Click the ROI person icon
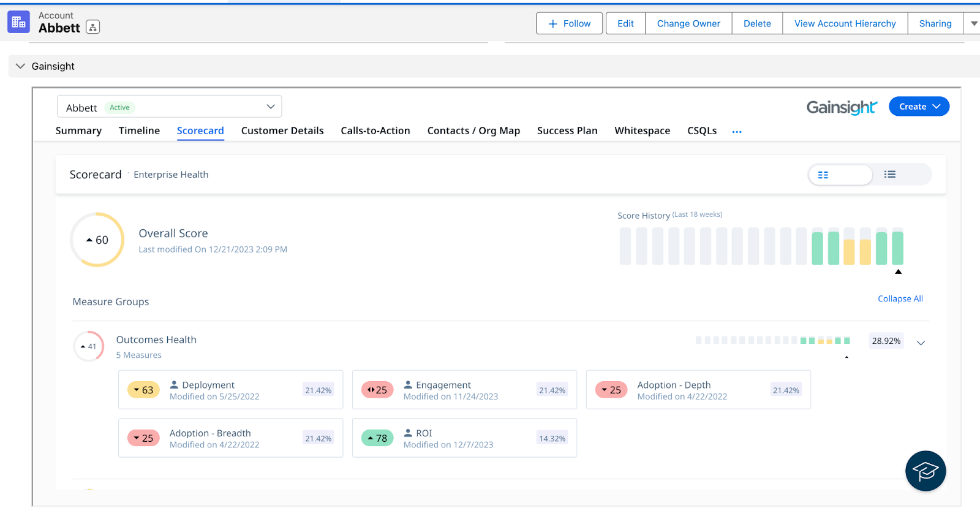Screen dimensions: 980x508 [x=408, y=433]
